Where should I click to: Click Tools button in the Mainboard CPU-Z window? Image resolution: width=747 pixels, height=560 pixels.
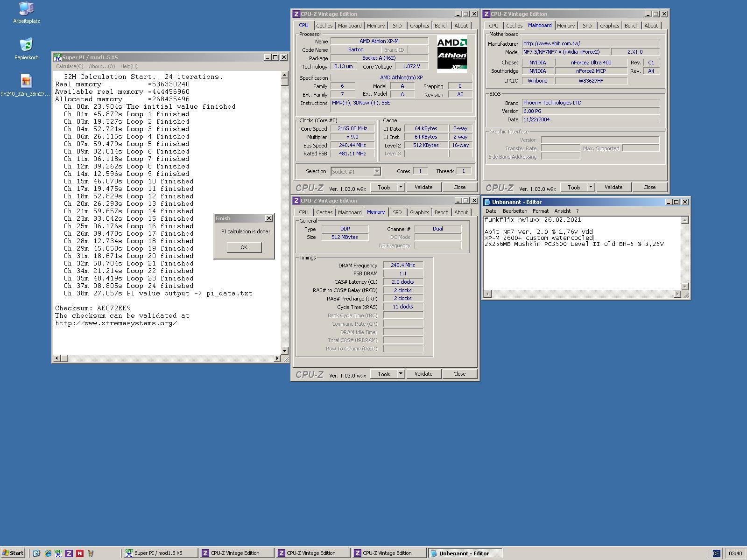coord(574,187)
